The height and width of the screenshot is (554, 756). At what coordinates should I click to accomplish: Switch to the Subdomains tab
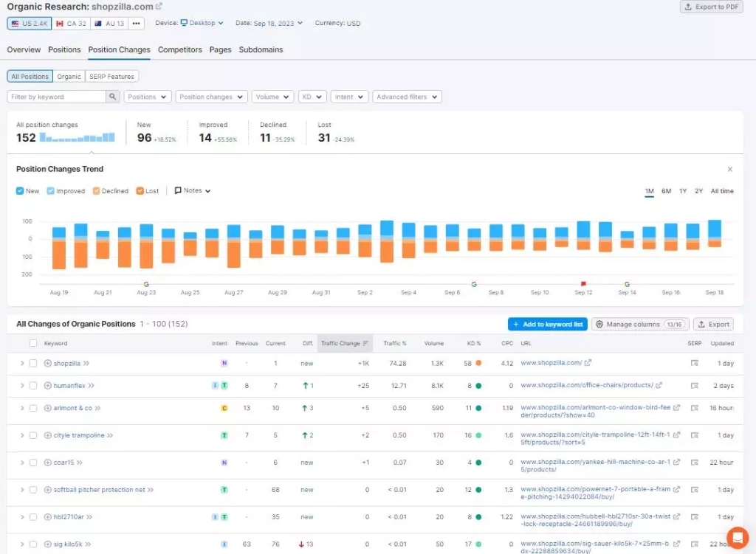[x=261, y=49]
